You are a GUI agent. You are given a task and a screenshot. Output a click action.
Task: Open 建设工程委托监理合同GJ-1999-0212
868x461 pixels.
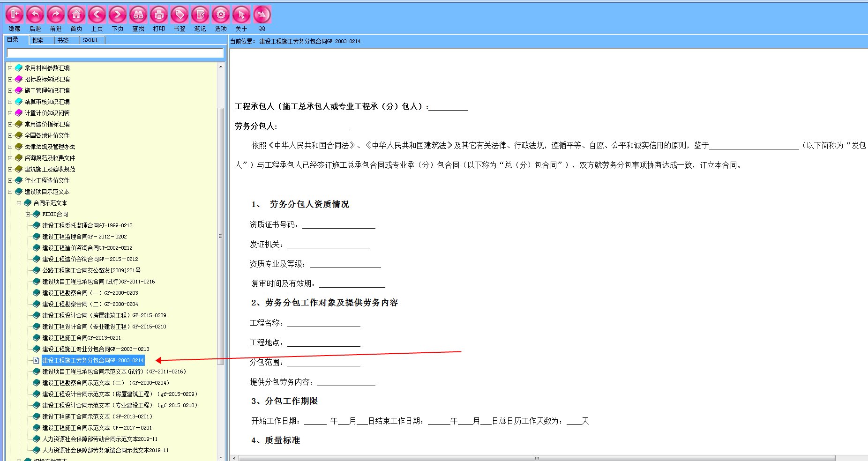(87, 225)
